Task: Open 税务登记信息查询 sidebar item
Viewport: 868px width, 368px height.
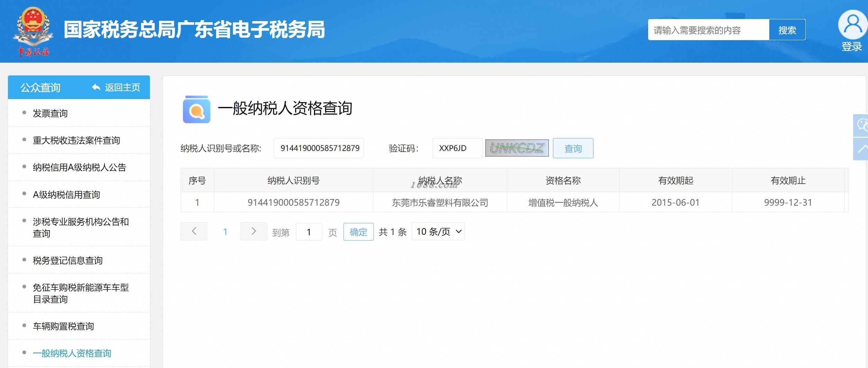Action: [x=79, y=260]
